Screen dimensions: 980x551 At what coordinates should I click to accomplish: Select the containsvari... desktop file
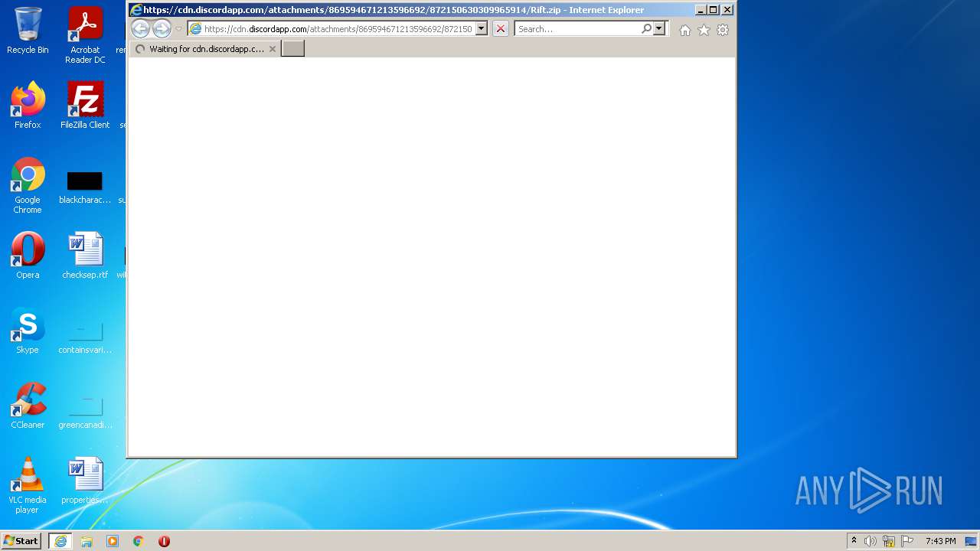85,337
